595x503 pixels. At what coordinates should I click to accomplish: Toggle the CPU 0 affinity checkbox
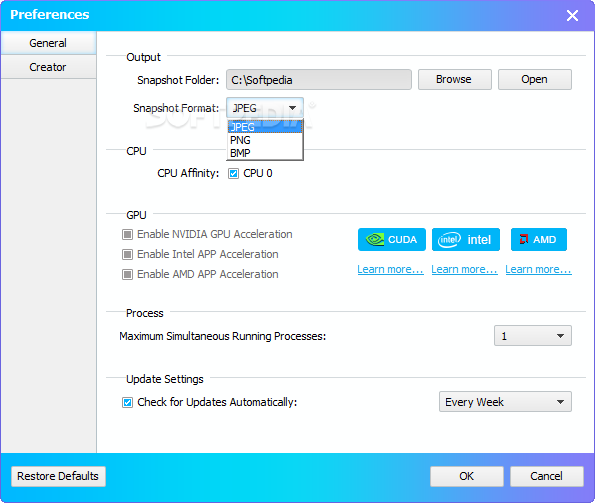[x=233, y=174]
